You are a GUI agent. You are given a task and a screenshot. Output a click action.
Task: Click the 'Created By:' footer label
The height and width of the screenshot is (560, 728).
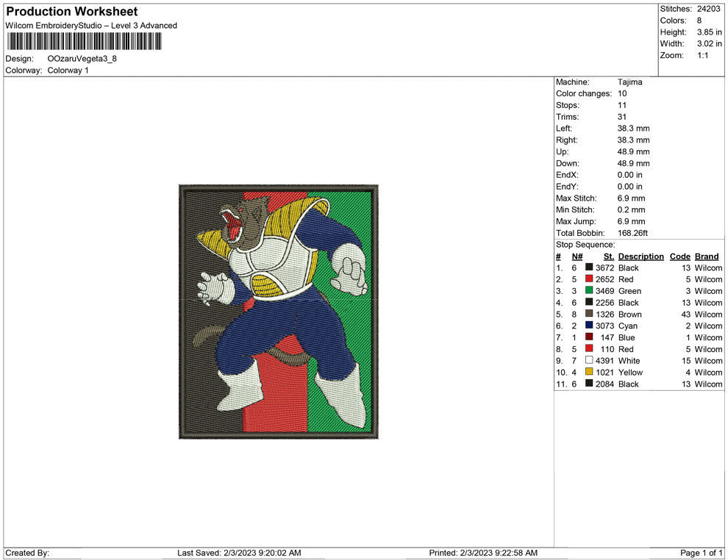point(27,553)
